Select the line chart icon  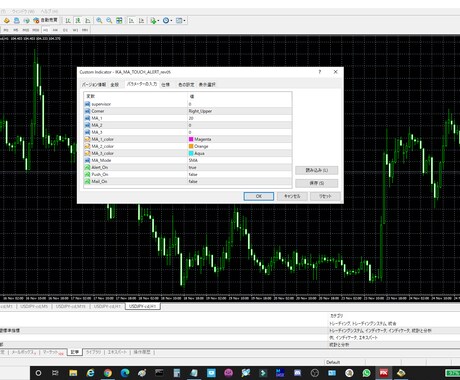88,20
